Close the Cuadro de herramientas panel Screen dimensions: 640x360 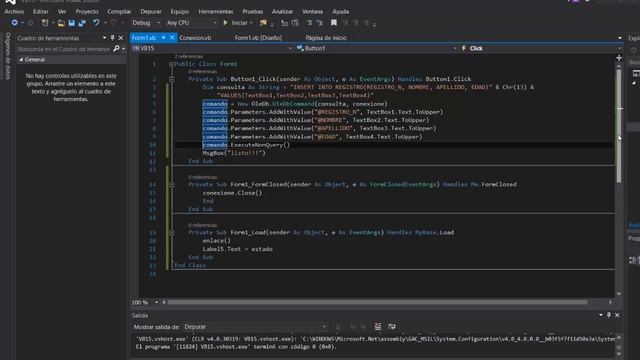pos(121,38)
